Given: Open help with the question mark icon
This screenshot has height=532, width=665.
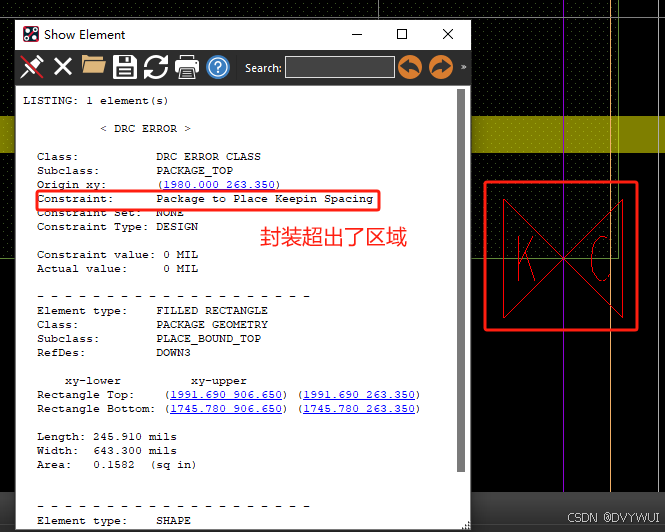Looking at the screenshot, I should pos(218,67).
